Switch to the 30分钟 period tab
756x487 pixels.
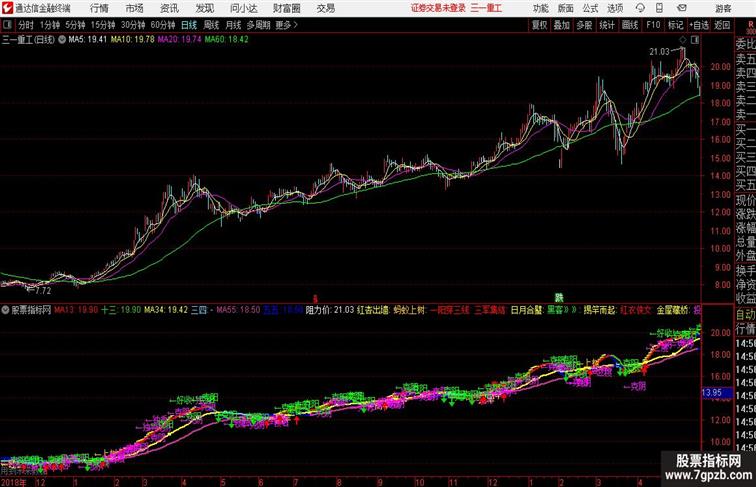tap(133, 25)
